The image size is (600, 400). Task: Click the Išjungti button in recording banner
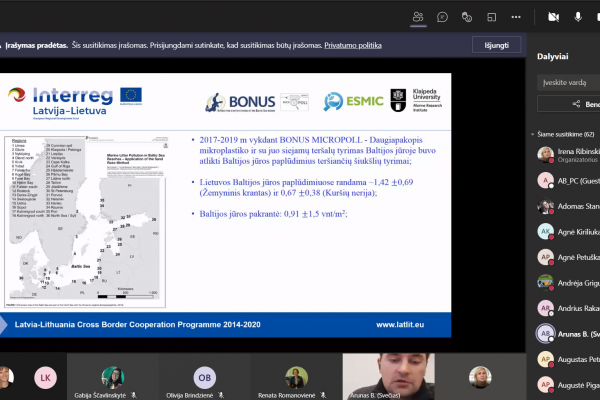tap(496, 45)
